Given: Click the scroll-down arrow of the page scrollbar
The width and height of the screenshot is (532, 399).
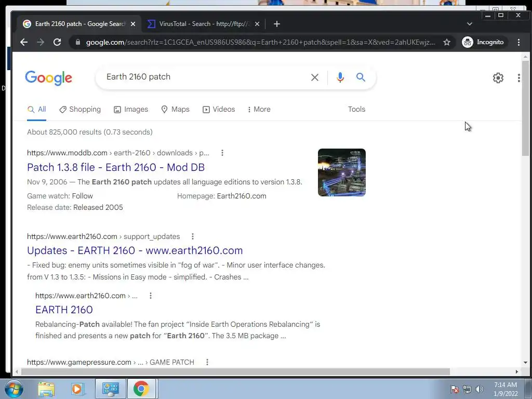Looking at the screenshot, I should coord(526,363).
